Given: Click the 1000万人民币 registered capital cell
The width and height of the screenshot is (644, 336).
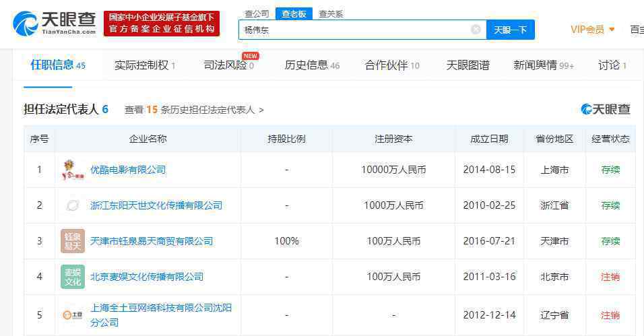Looking at the screenshot, I should (x=393, y=205).
